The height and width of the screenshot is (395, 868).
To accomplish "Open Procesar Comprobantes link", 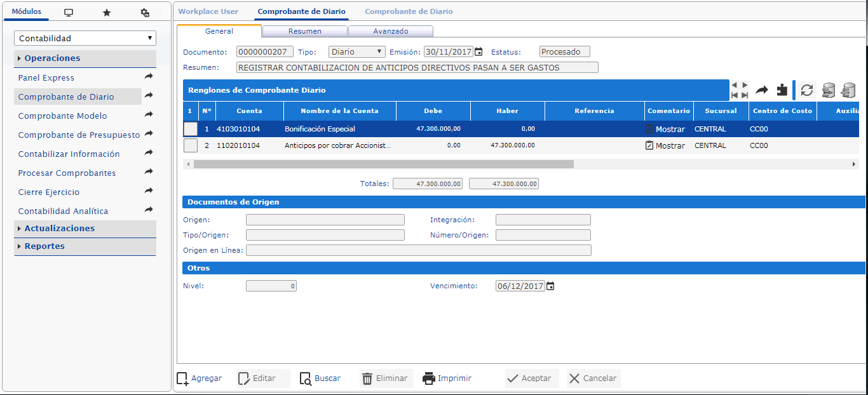I will [x=67, y=173].
